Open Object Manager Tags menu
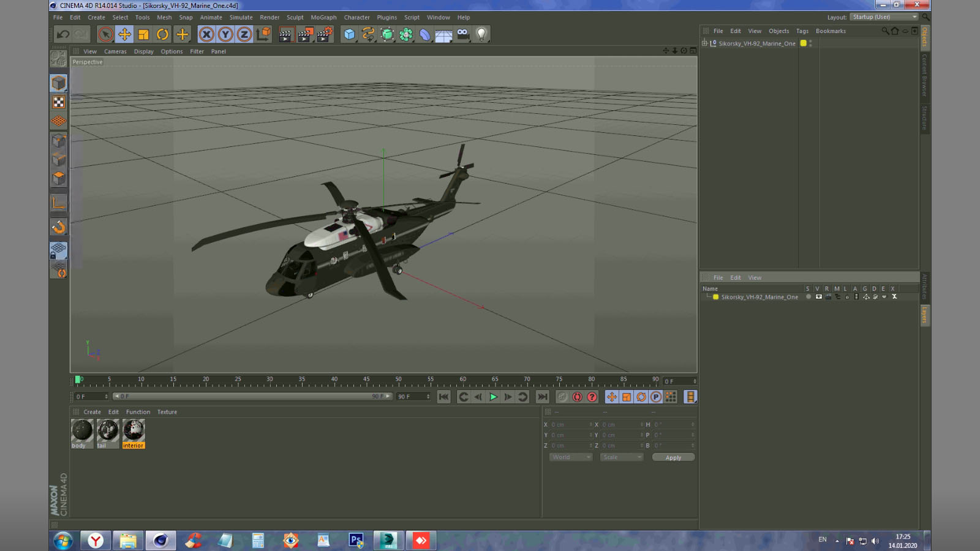980x551 pixels. [x=802, y=31]
